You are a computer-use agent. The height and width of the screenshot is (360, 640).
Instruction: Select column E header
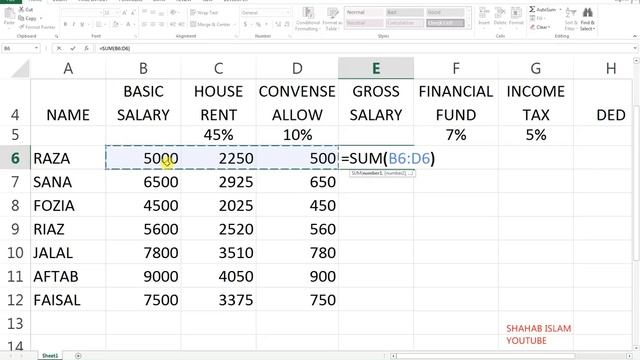376,68
